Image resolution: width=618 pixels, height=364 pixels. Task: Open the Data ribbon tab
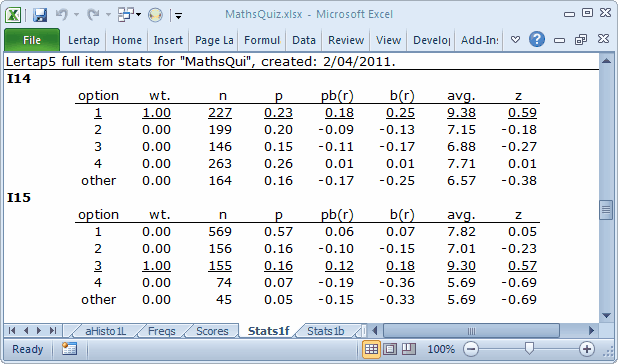(304, 40)
